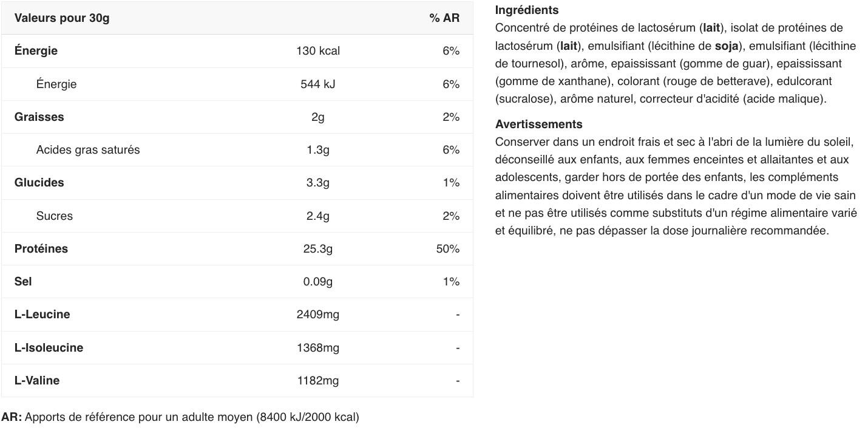Select the 130 kcal energy value

317,51
